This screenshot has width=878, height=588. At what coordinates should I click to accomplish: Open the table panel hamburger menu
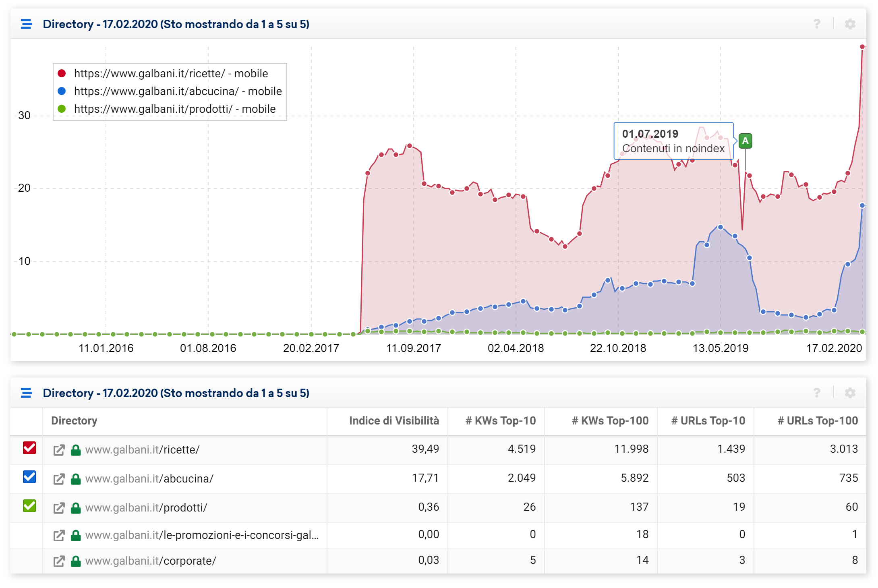[x=27, y=393]
